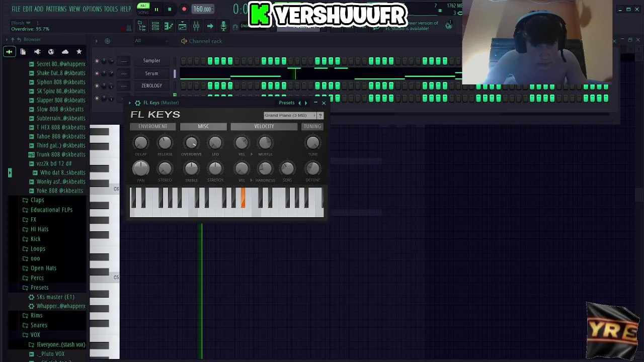Image resolution: width=644 pixels, height=362 pixels.
Task: Mute the Sampler channel via its green LED
Action: [97, 61]
